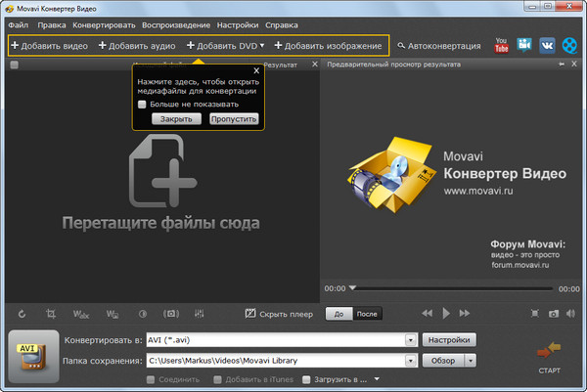The image size is (587, 392).
Task: Open the audio equalizer adjustments icon
Action: click(x=201, y=314)
